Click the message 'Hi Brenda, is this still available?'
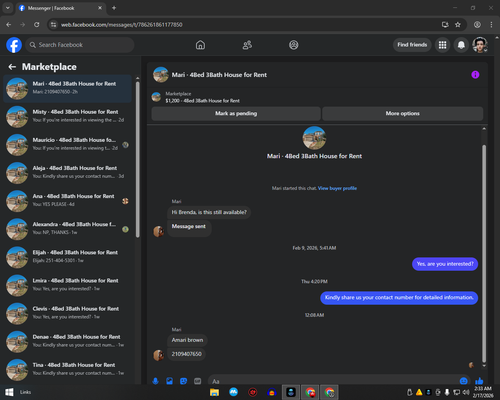Image resolution: width=500 pixels, height=400 pixels. (209, 212)
